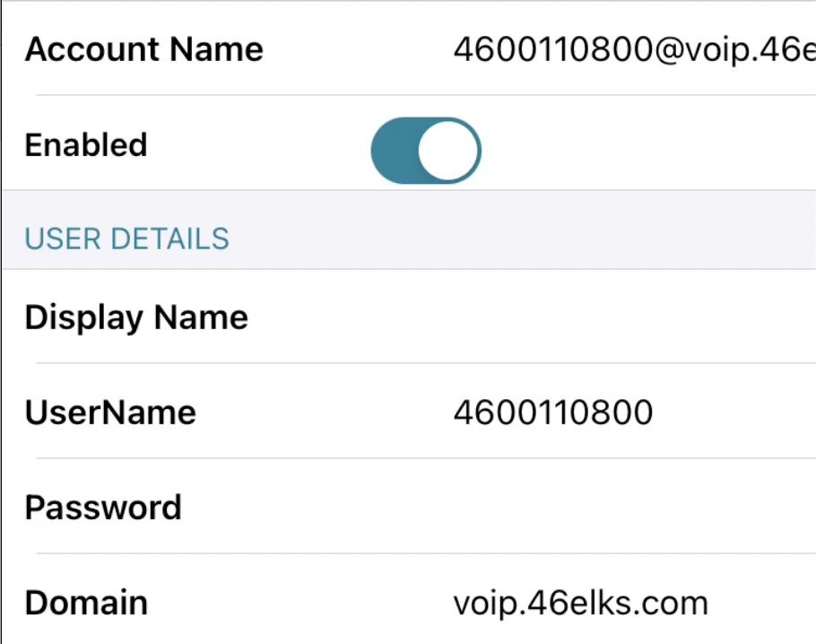The image size is (816, 644).
Task: Click the USER DETAILS section header
Action: pos(127,239)
